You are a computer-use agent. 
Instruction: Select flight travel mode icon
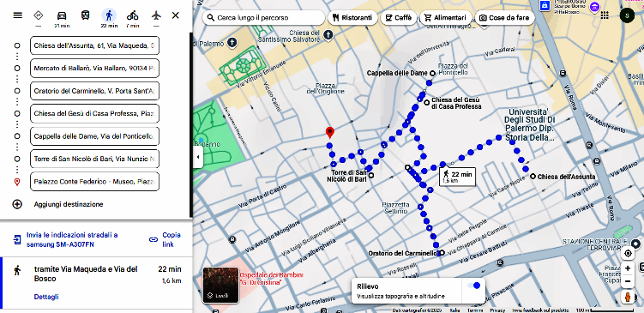point(156,15)
